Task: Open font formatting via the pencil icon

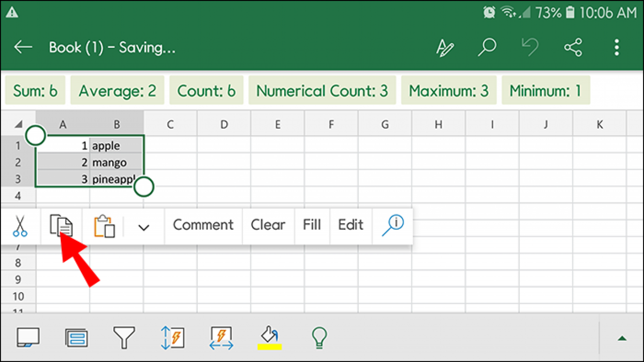Action: tap(445, 47)
